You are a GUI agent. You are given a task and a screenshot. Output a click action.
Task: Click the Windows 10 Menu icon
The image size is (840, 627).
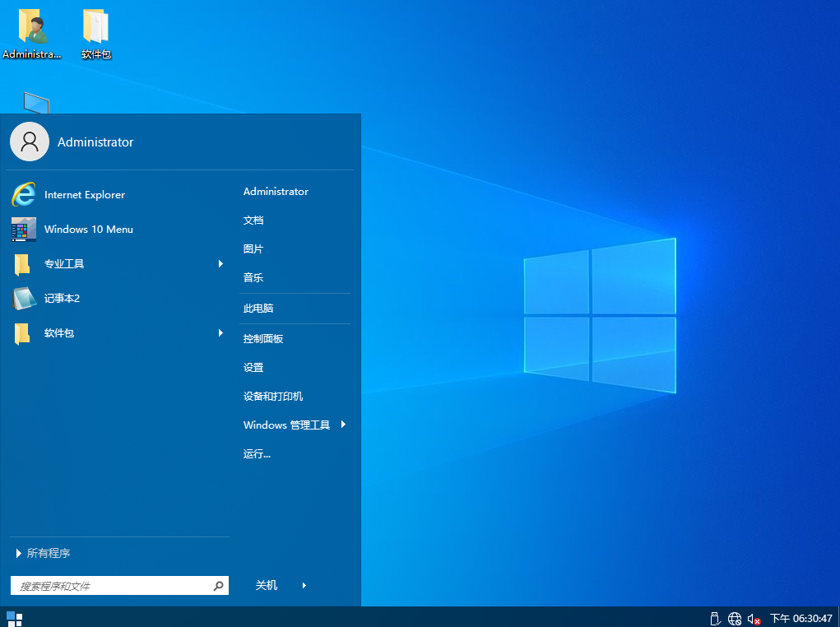[24, 230]
